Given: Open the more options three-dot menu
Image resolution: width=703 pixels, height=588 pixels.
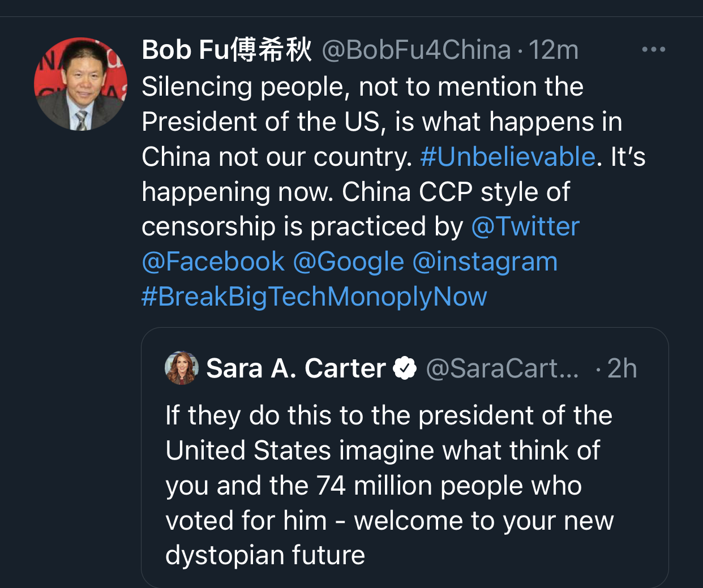Looking at the screenshot, I should click(x=653, y=50).
